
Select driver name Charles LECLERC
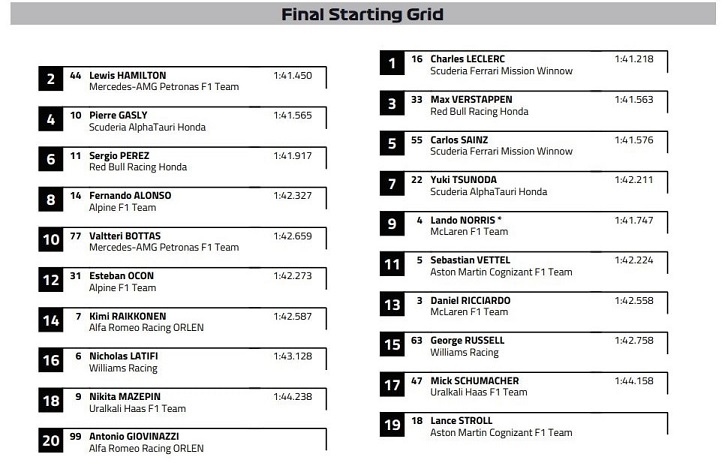(467, 59)
